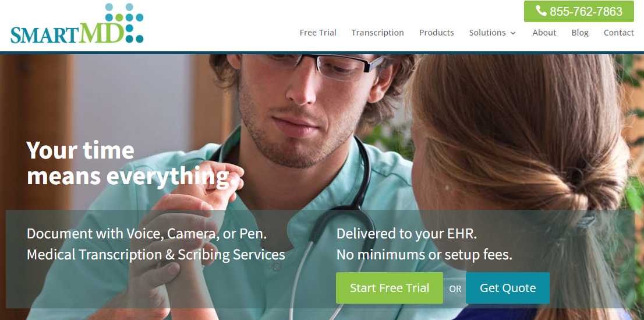
Task: Navigate to the About page
Action: 544,33
